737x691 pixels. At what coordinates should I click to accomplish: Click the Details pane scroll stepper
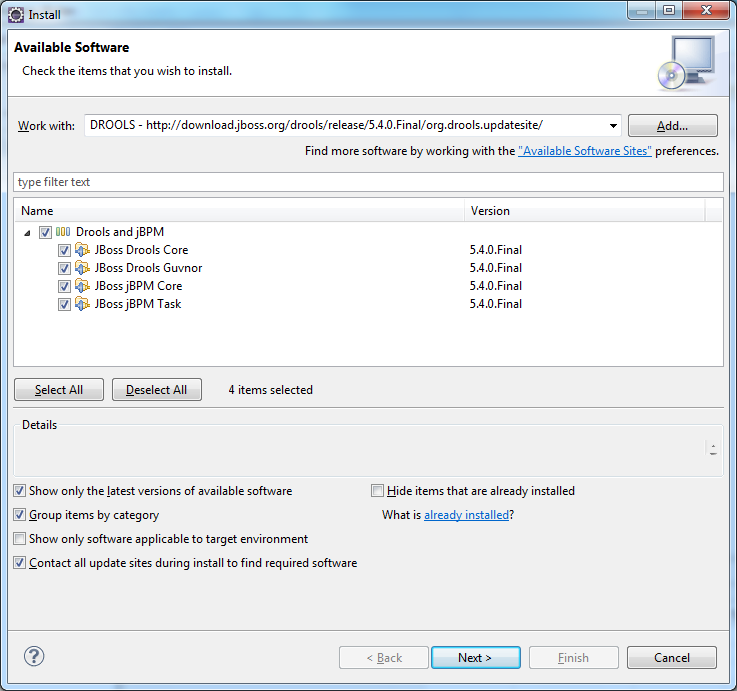tap(713, 449)
